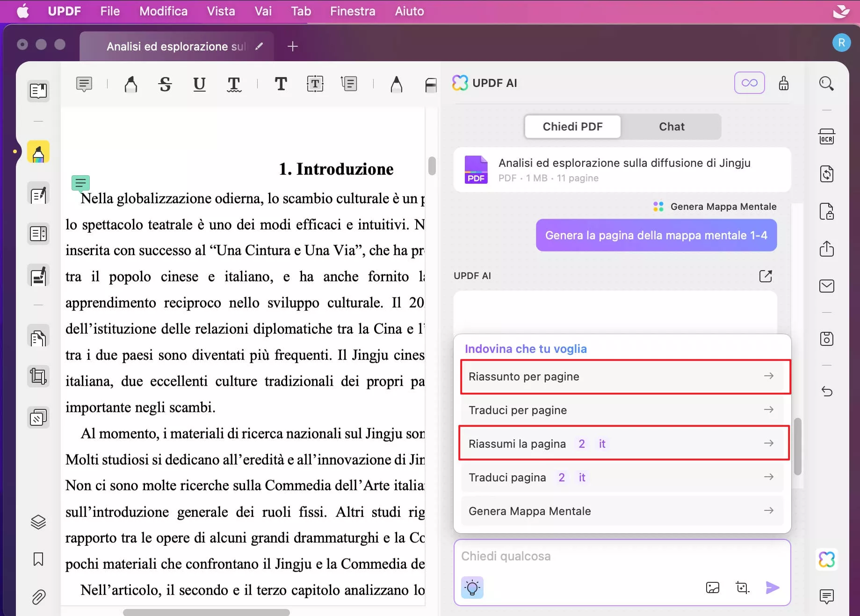Screen dimensions: 860x616
Task: Add a new tab with plus
Action: 293,46
